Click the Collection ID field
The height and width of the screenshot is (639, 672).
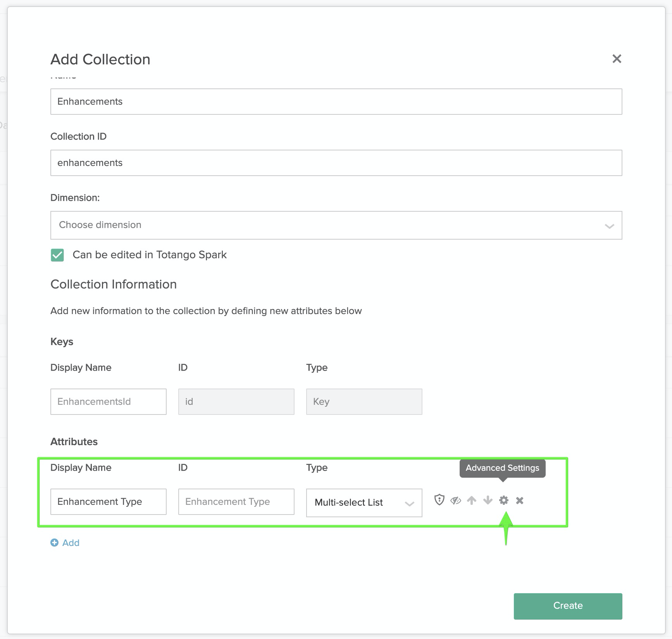pos(336,163)
